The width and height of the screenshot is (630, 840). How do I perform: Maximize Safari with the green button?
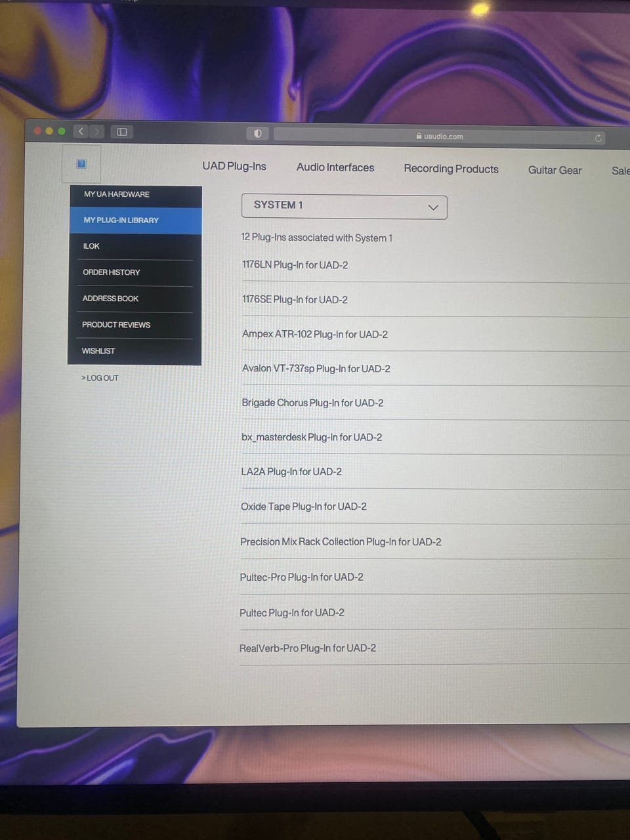point(62,131)
